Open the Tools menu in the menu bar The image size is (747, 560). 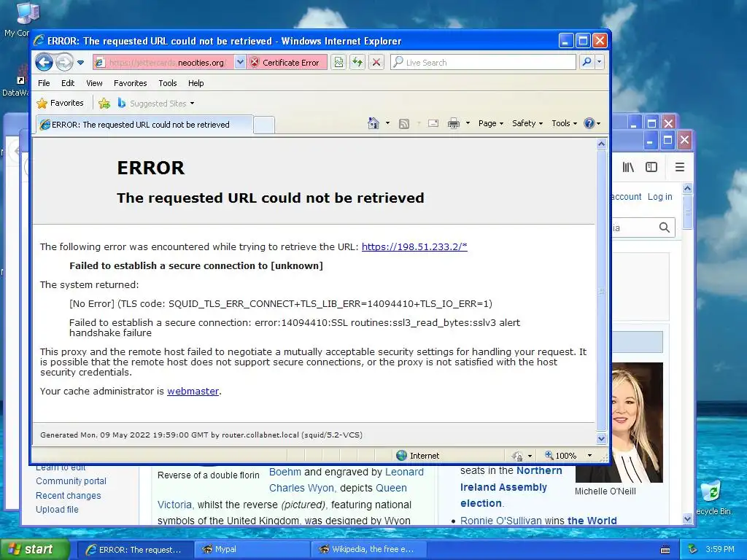coord(168,83)
